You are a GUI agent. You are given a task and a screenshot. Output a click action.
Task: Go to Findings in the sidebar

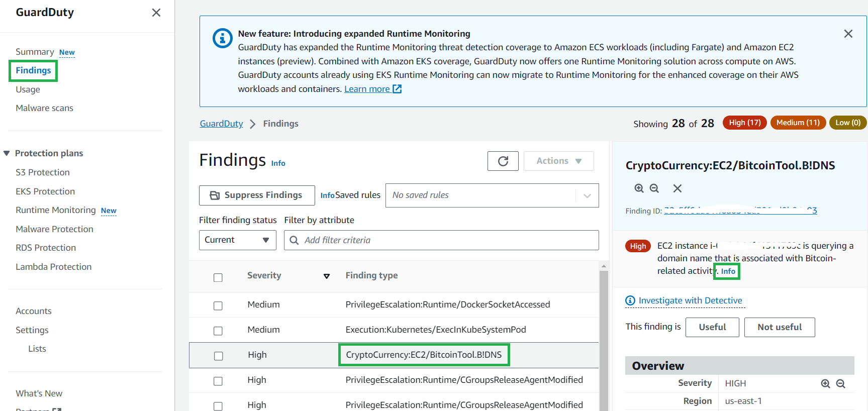33,70
